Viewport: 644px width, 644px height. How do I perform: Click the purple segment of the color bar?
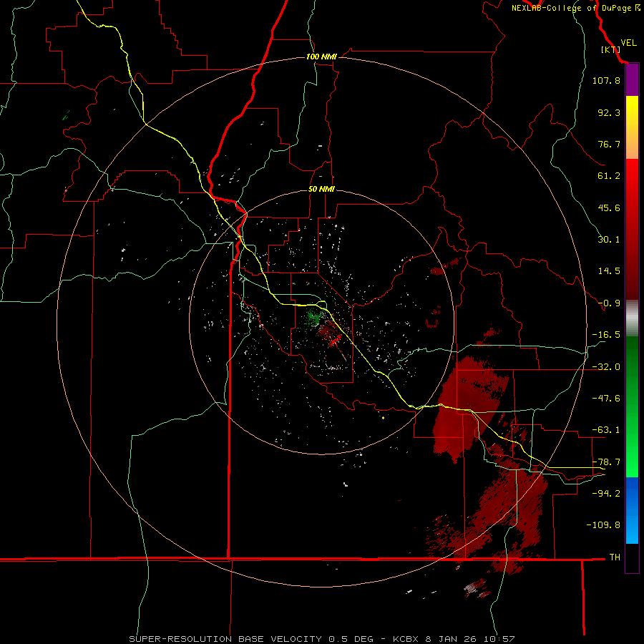coord(632,80)
